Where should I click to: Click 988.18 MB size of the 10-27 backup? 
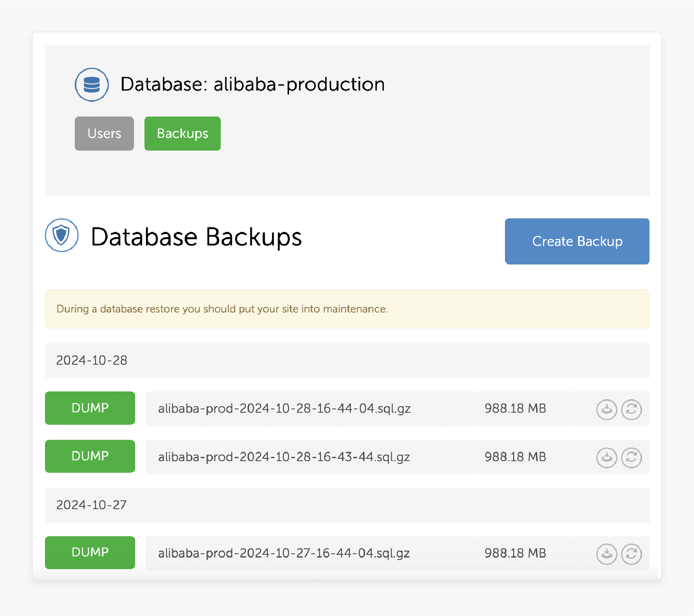pyautogui.click(x=515, y=553)
